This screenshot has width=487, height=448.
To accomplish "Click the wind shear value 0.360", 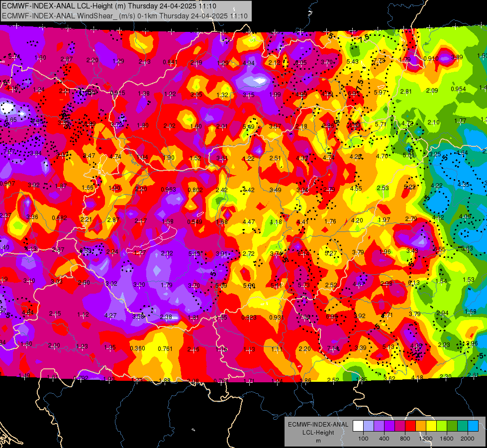I will (137, 348).
